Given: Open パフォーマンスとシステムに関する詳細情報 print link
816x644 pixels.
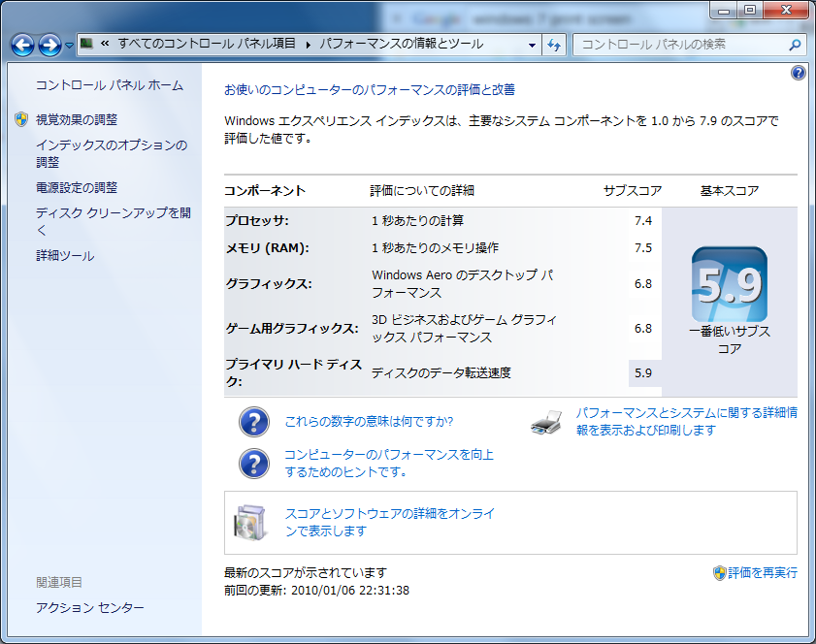Looking at the screenshot, I should (686, 421).
